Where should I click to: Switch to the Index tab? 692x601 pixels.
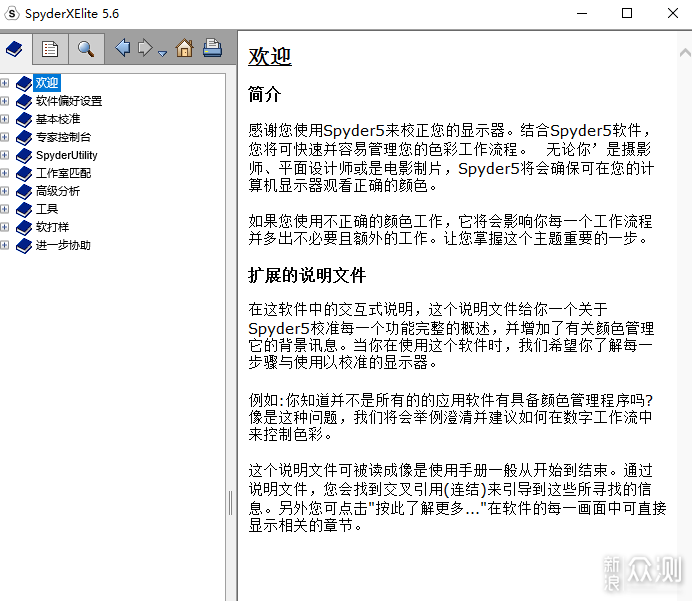pos(50,49)
